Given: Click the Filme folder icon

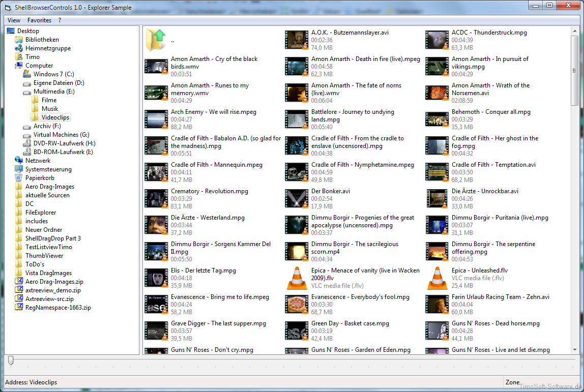Looking at the screenshot, I should point(35,100).
